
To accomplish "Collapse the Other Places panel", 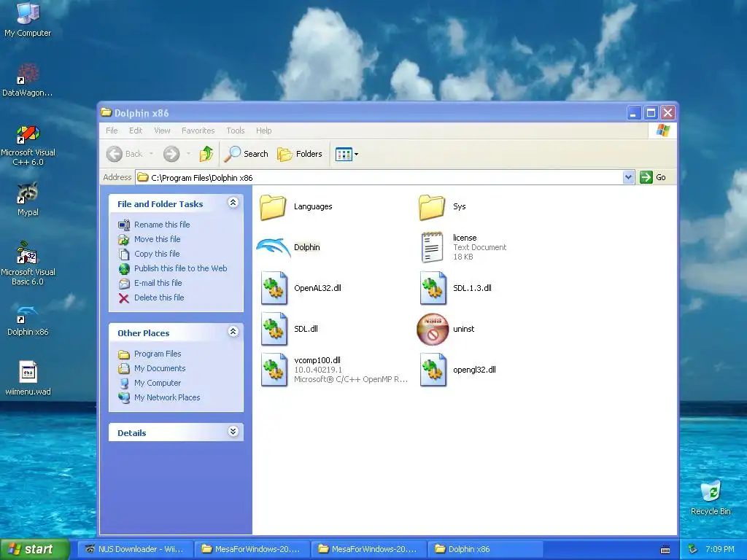I will click(233, 332).
